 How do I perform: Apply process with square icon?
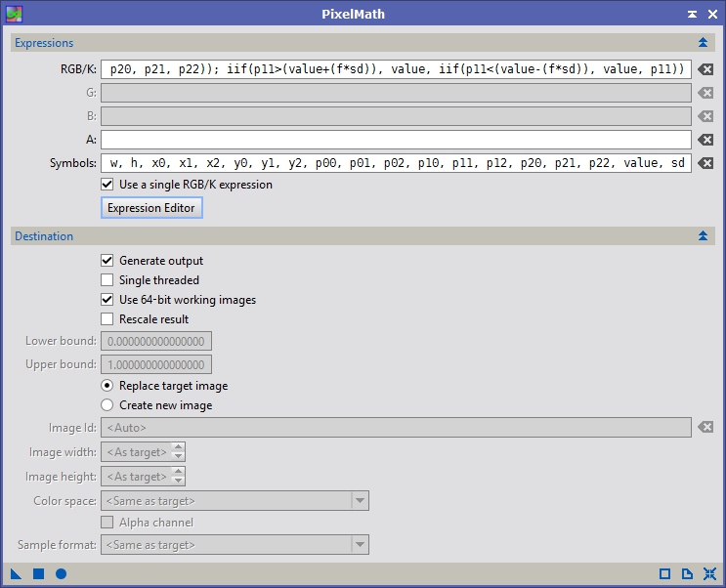[x=38, y=574]
